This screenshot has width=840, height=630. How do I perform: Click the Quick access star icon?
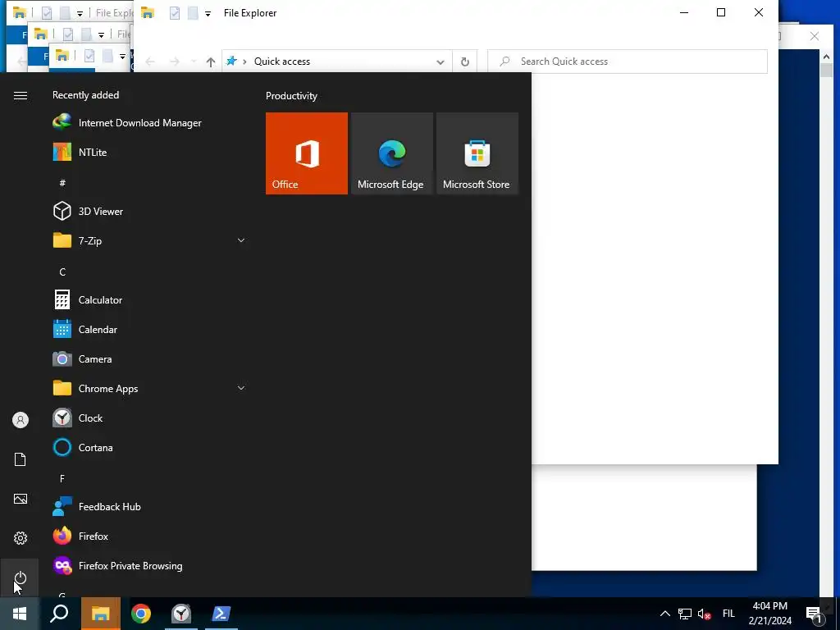(231, 61)
